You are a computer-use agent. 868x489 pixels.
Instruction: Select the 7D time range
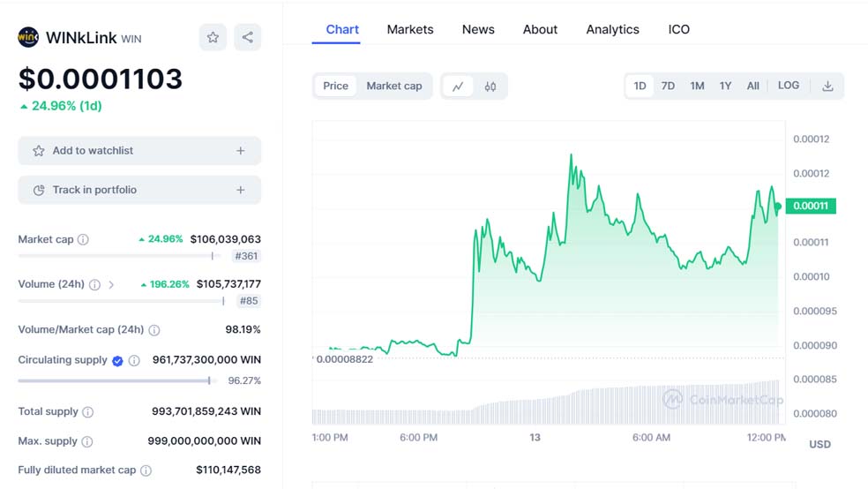tap(668, 87)
